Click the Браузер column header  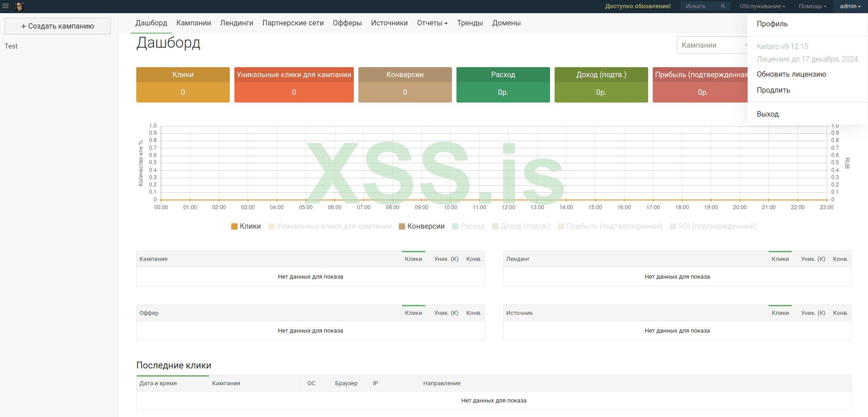346,383
